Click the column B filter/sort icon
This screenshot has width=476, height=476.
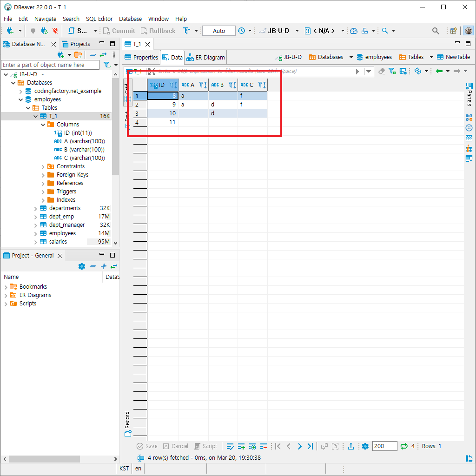(232, 85)
